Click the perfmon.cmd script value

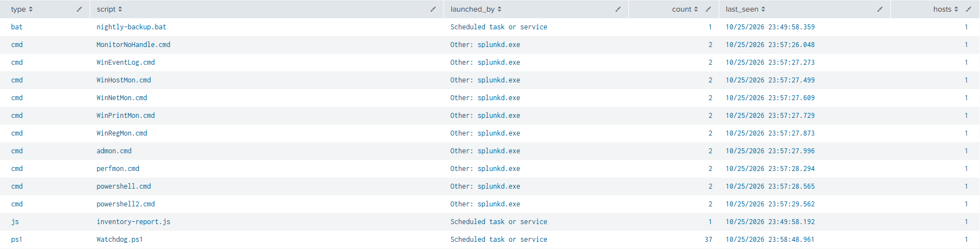coord(118,169)
